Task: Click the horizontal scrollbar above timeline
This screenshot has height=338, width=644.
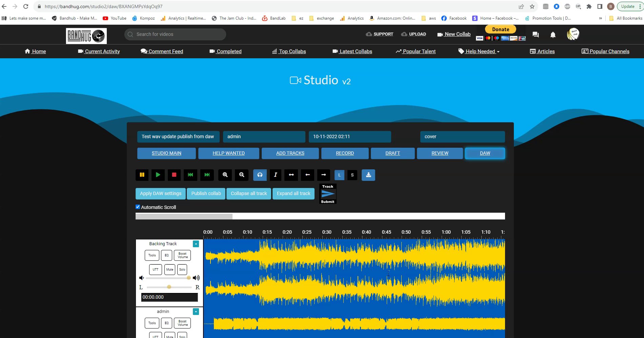Action: point(320,216)
